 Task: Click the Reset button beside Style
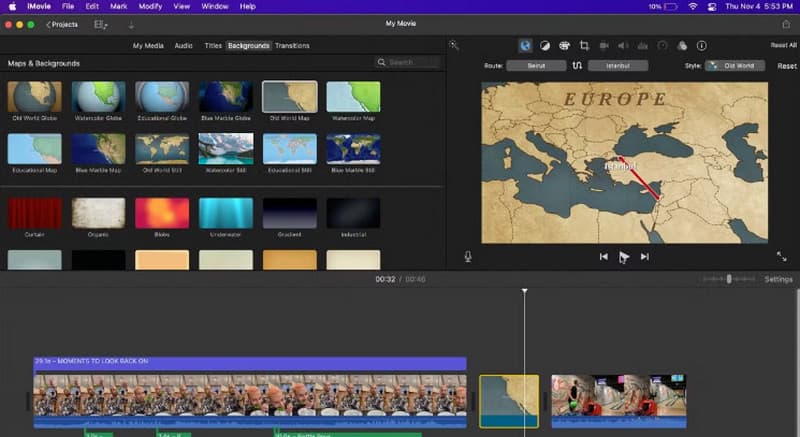pos(787,66)
